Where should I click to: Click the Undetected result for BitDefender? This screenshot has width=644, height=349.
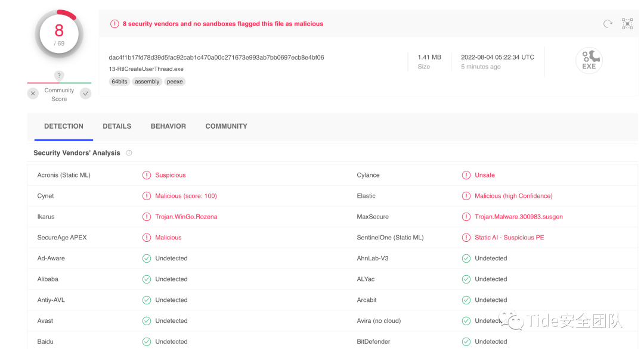point(491,342)
